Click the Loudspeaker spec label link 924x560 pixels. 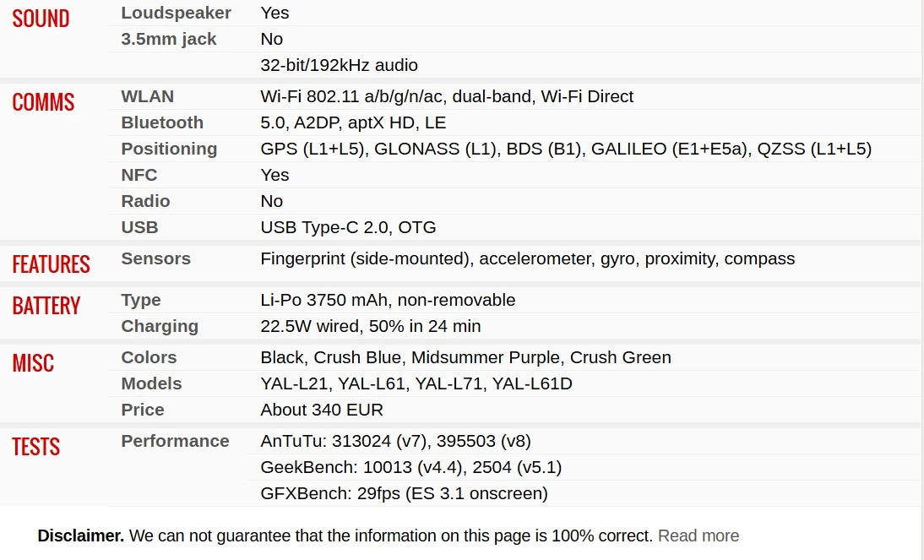176,13
